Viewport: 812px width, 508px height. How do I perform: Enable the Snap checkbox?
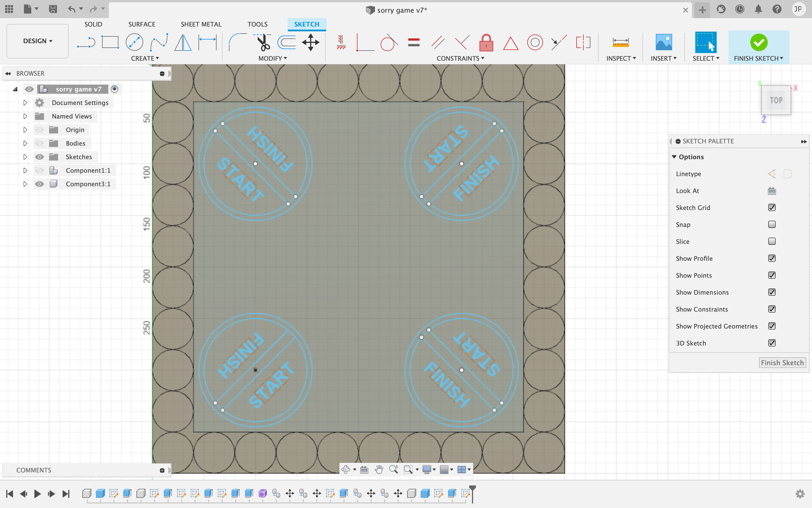click(x=772, y=224)
